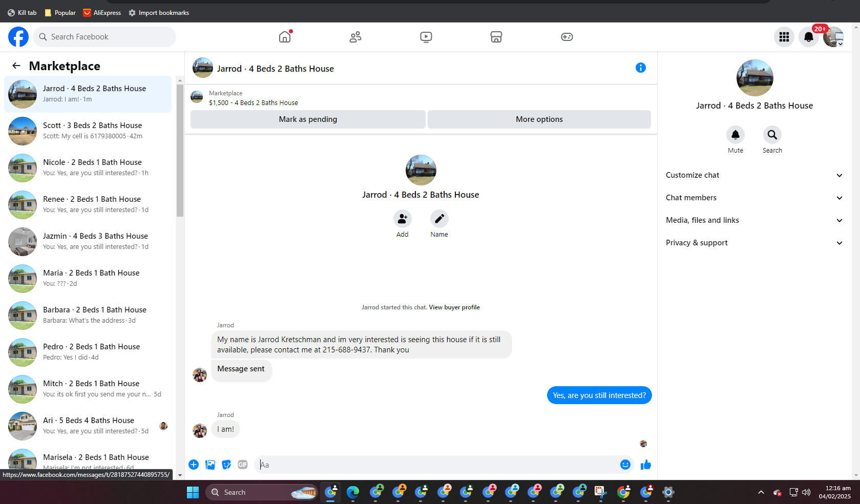Go back using the Marketplace back arrow
Image resolution: width=860 pixels, height=504 pixels.
coord(16,66)
